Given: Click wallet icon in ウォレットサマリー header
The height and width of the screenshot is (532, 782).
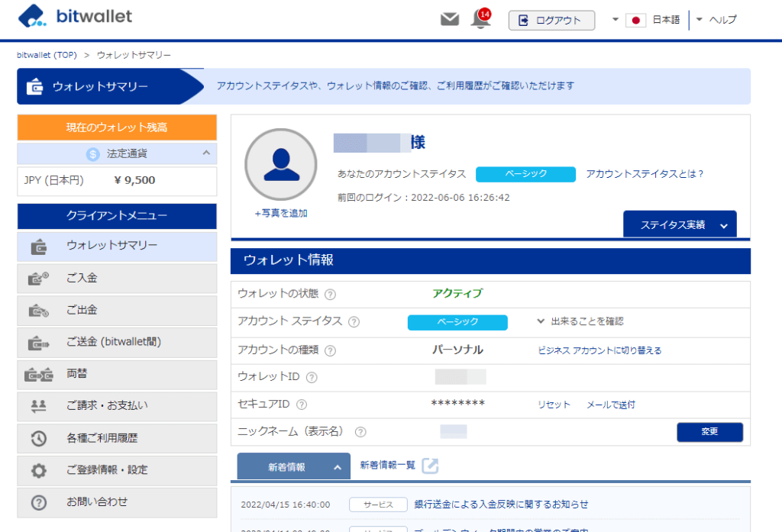Looking at the screenshot, I should point(34,86).
